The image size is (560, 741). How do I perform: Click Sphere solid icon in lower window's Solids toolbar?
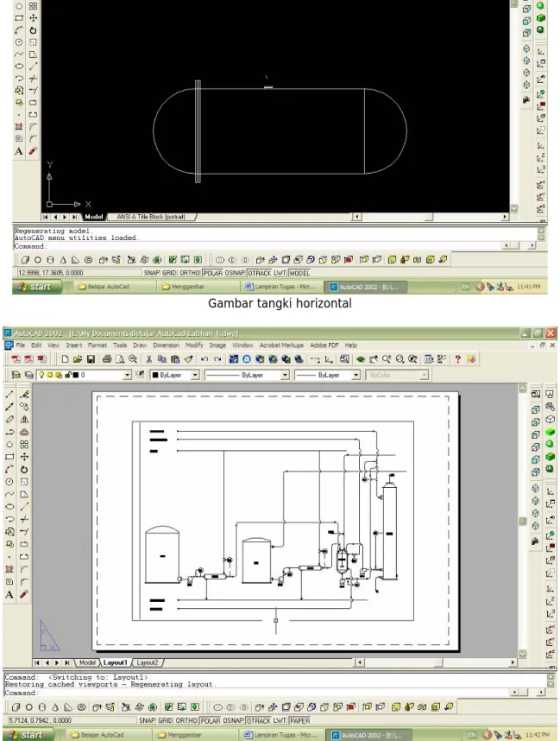coord(28,707)
